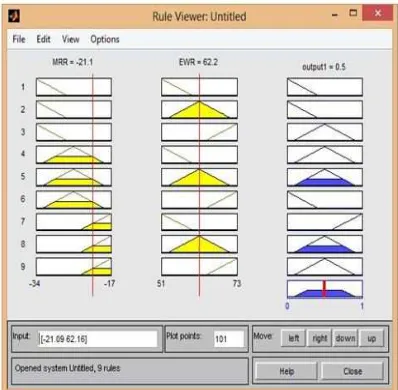The width and height of the screenshot is (398, 390).
Task: Click the Input field with [-21.09 62.16]
Action: pyautogui.click(x=98, y=339)
